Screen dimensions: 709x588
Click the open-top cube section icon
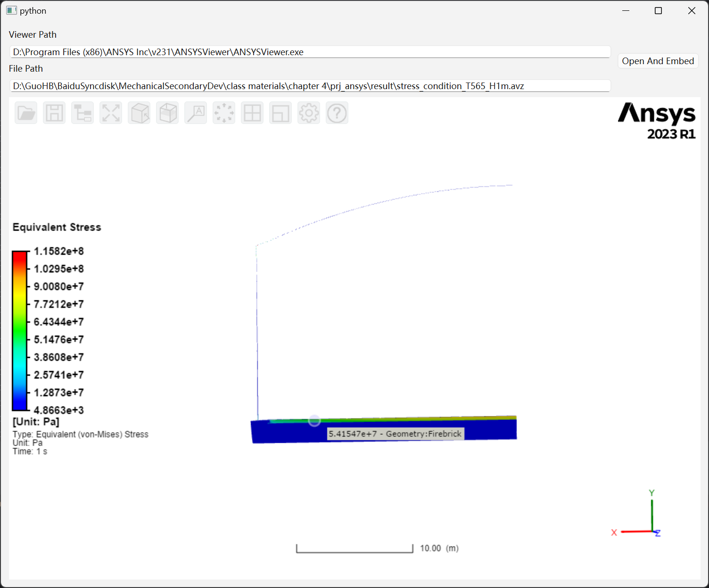[x=168, y=113]
